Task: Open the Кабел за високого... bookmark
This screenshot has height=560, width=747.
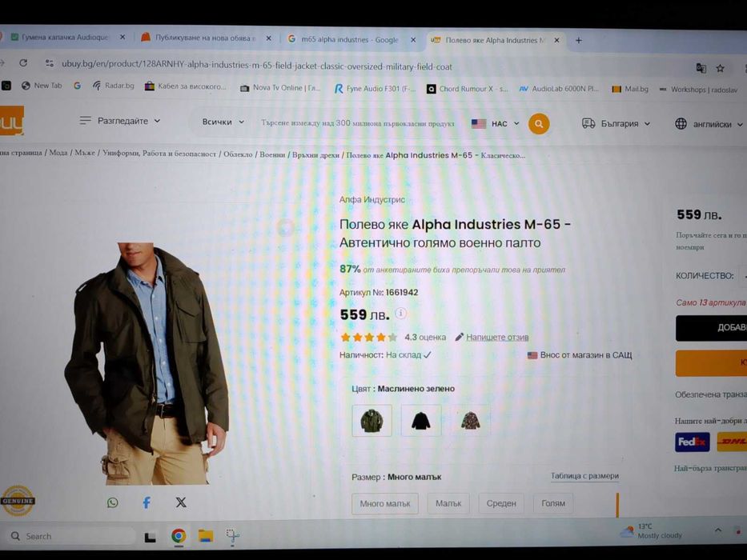Action: point(185,86)
